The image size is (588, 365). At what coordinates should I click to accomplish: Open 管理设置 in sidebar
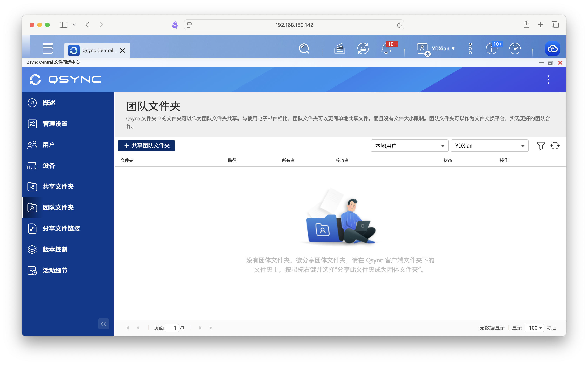point(68,124)
